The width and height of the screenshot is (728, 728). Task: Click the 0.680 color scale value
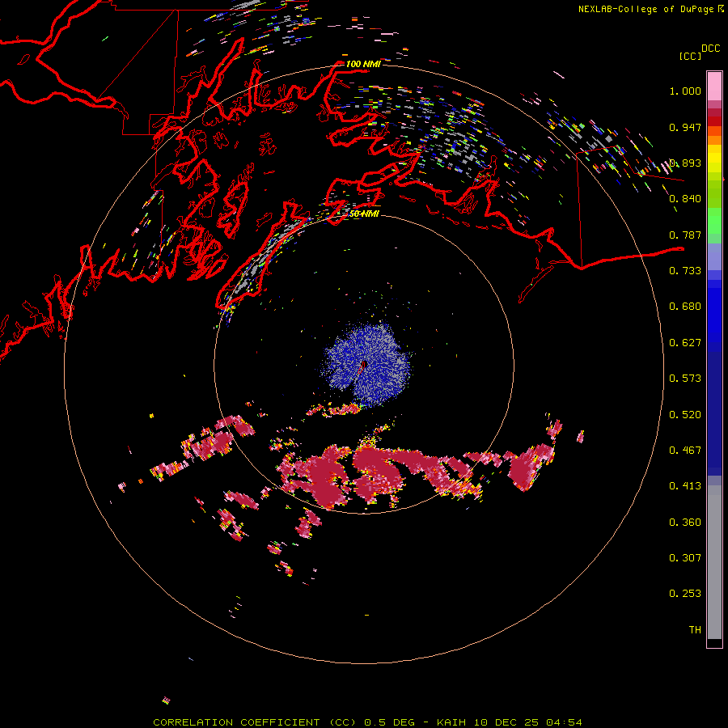click(x=685, y=307)
